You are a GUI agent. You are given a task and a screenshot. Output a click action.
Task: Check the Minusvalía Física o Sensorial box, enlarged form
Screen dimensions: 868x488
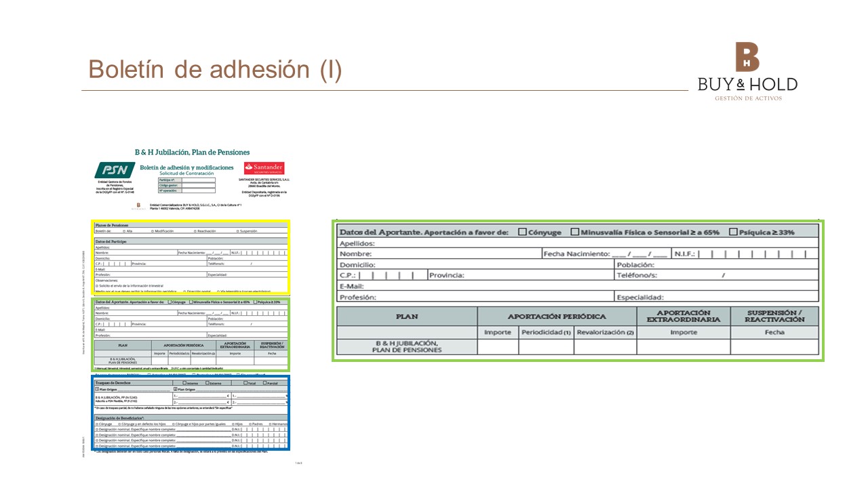[575, 232]
